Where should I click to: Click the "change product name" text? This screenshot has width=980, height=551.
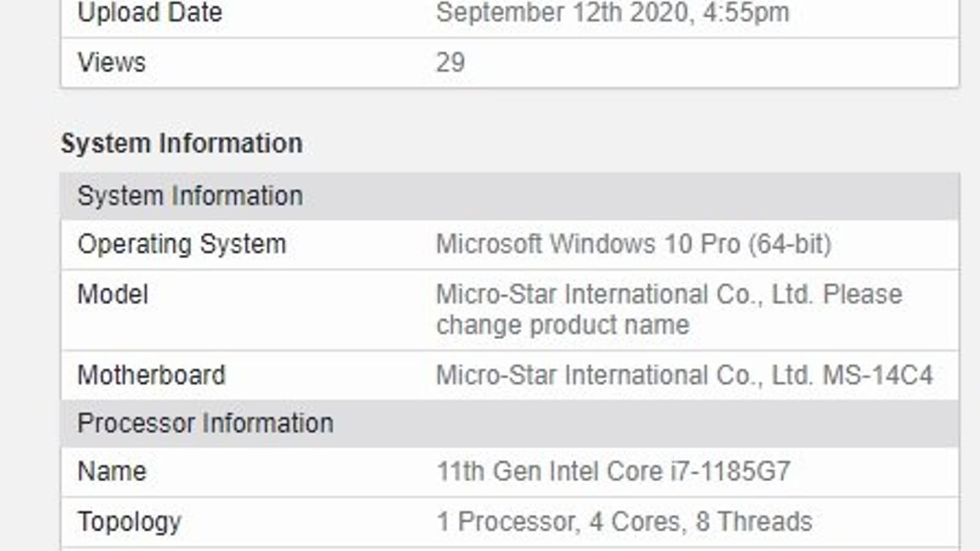point(562,325)
